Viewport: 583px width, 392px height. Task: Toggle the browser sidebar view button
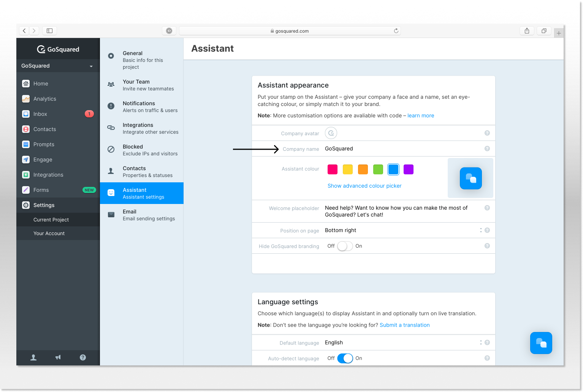click(x=49, y=31)
